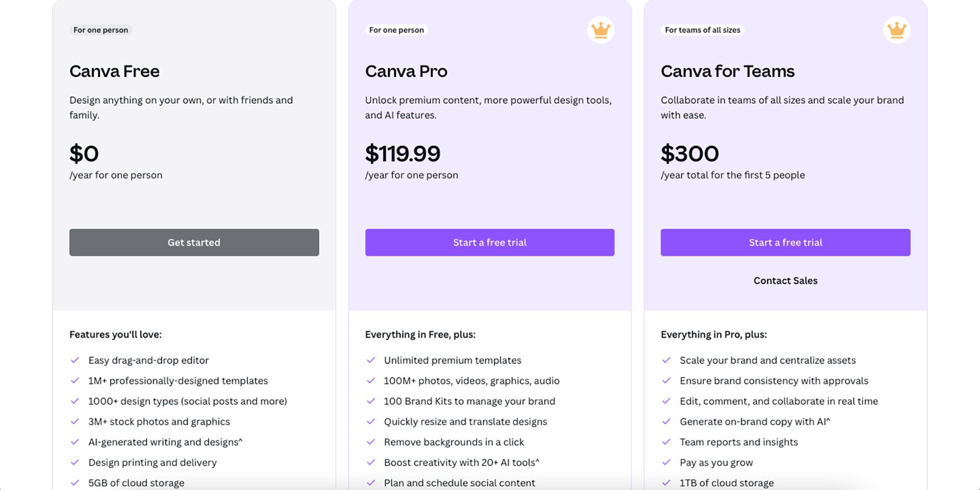Click the crown icon on Canva Pro card

(x=600, y=30)
